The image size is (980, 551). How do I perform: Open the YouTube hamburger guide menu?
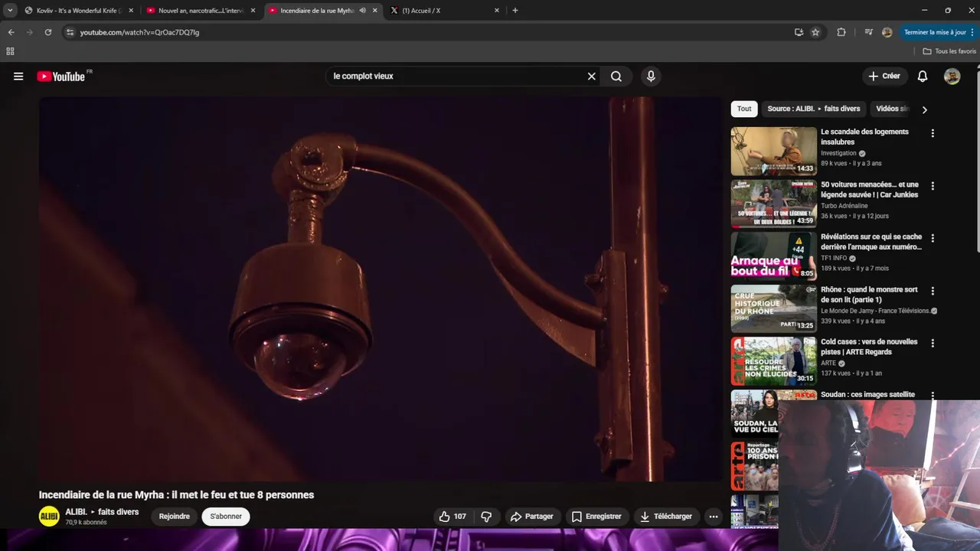coord(18,77)
